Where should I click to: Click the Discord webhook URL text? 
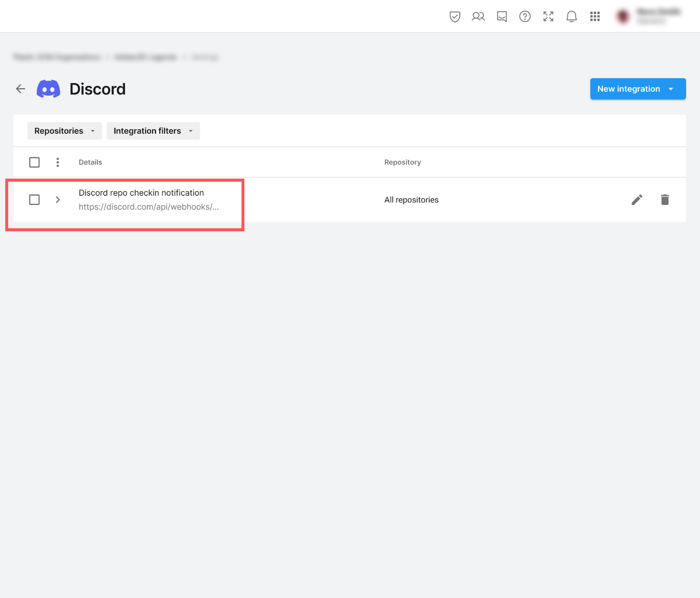click(148, 207)
